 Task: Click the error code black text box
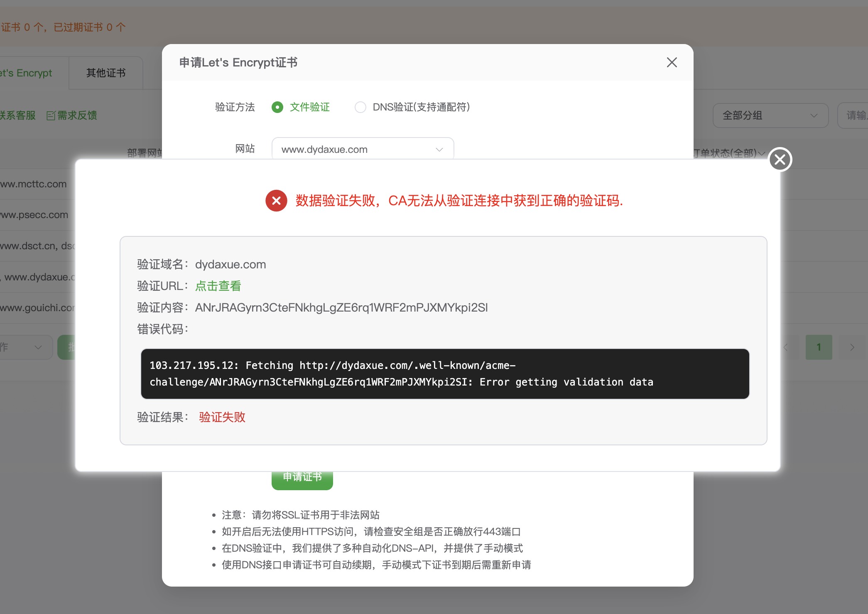click(x=444, y=374)
